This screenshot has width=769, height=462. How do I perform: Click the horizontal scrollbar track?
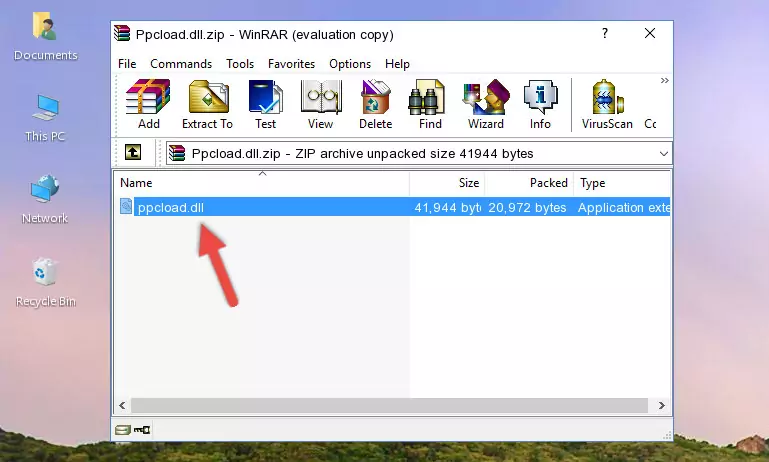coord(390,405)
